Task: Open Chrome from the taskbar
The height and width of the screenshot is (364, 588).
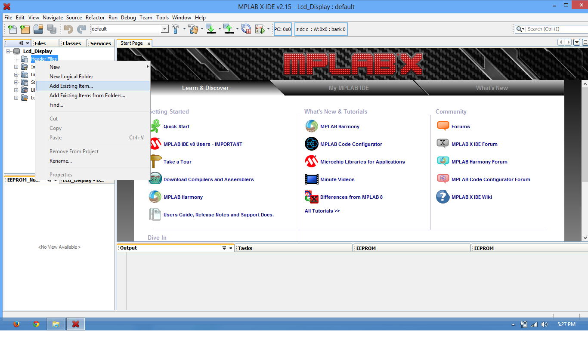Action: click(36, 324)
